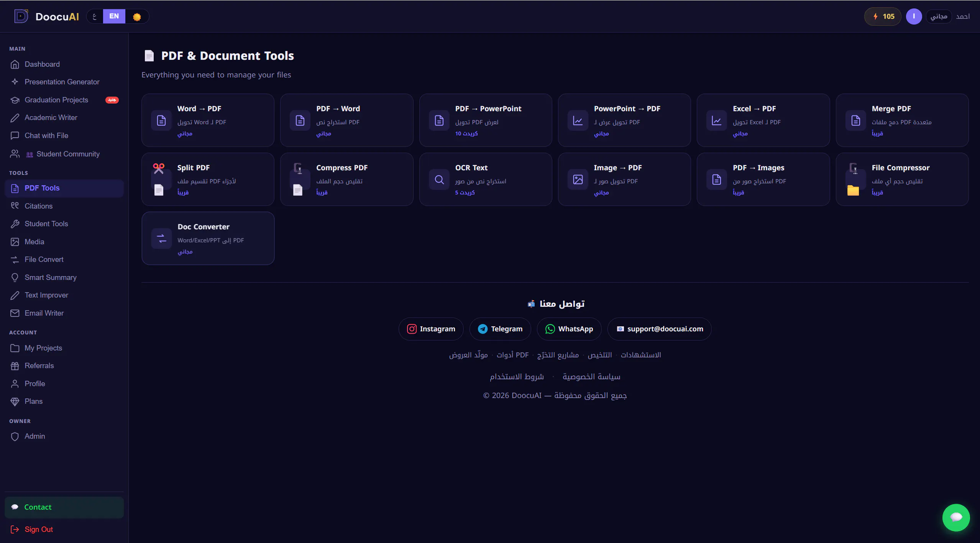This screenshot has height=543, width=980.
Task: Open سياسة الخصوصية privacy link
Action: pos(591,377)
